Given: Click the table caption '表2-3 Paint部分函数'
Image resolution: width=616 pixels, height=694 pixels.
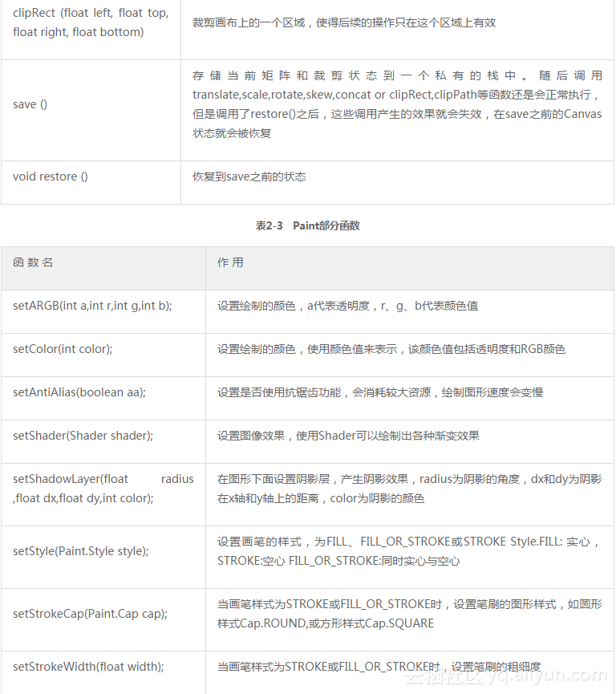Looking at the screenshot, I should tap(307, 225).
